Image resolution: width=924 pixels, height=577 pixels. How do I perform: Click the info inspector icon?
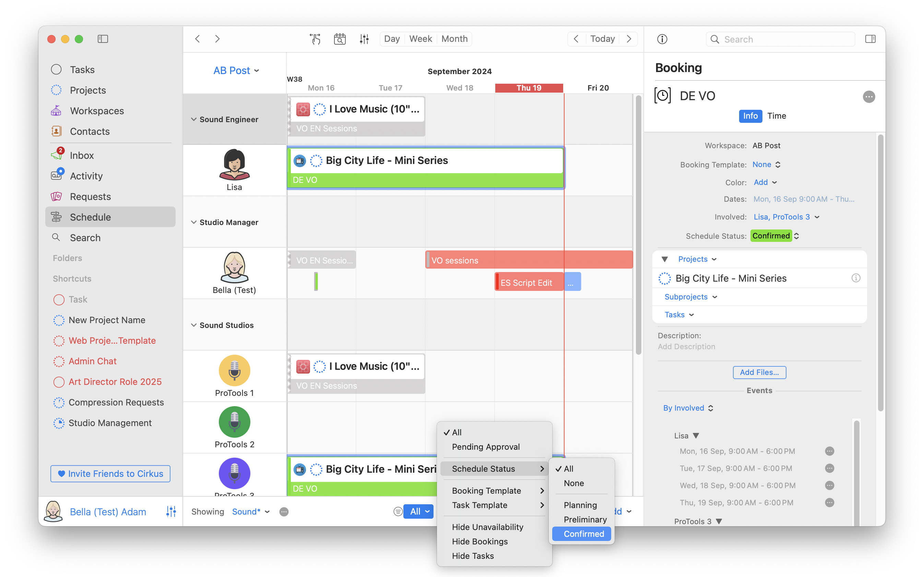click(662, 39)
